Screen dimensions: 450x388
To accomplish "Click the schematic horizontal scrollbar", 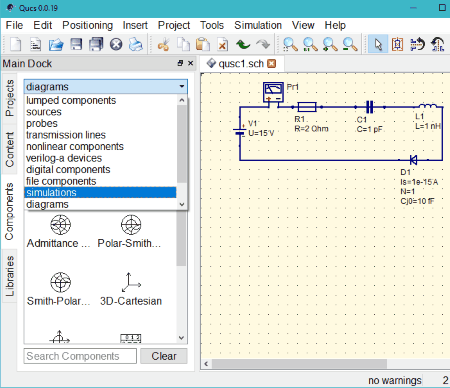I will click(x=299, y=364).
